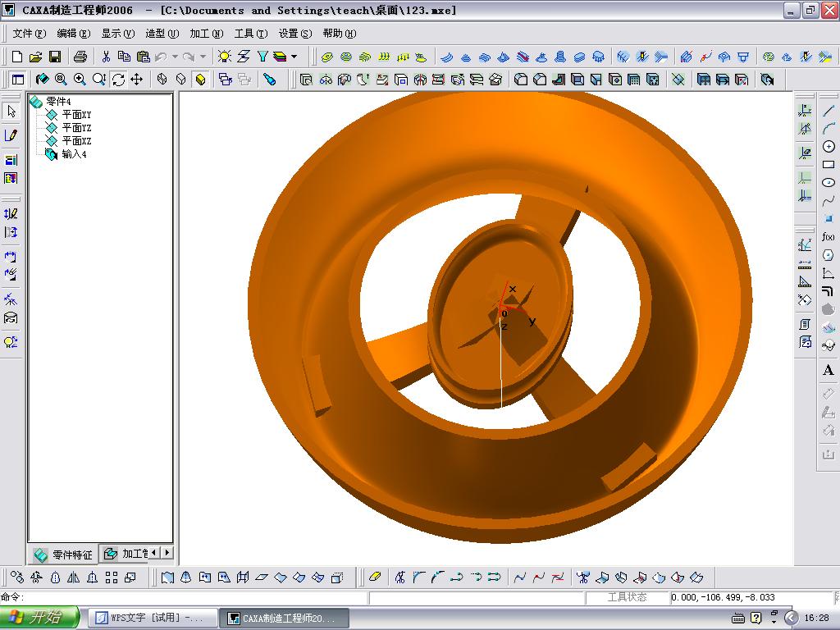This screenshot has width=840, height=630.
Task: Select 平面YZ in the feature tree
Action: click(x=76, y=127)
